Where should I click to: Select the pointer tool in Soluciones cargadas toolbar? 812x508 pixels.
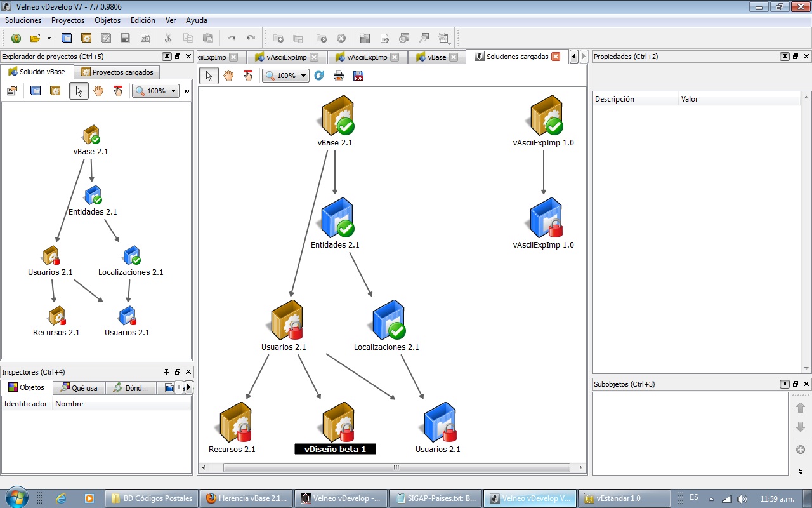click(209, 76)
